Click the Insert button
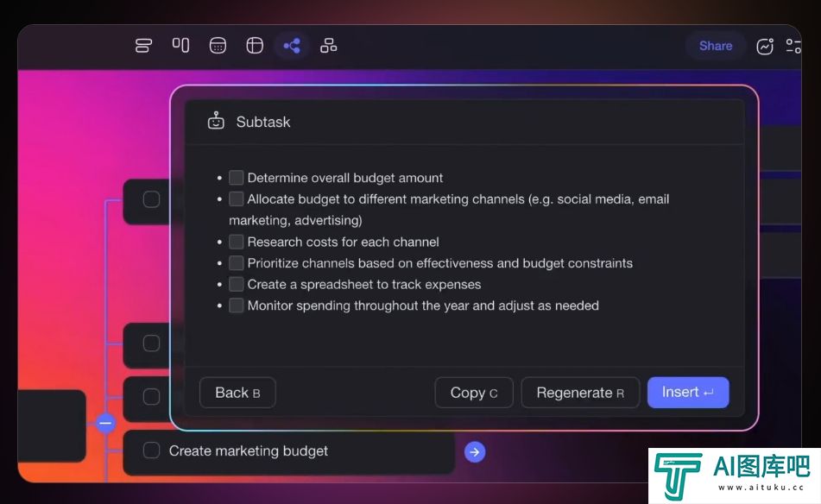The width and height of the screenshot is (821, 504). point(688,393)
